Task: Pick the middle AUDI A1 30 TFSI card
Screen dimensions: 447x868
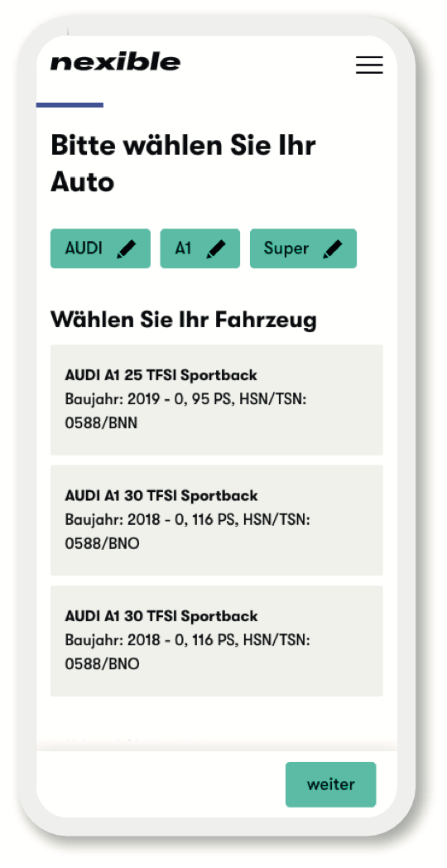Action: click(217, 520)
